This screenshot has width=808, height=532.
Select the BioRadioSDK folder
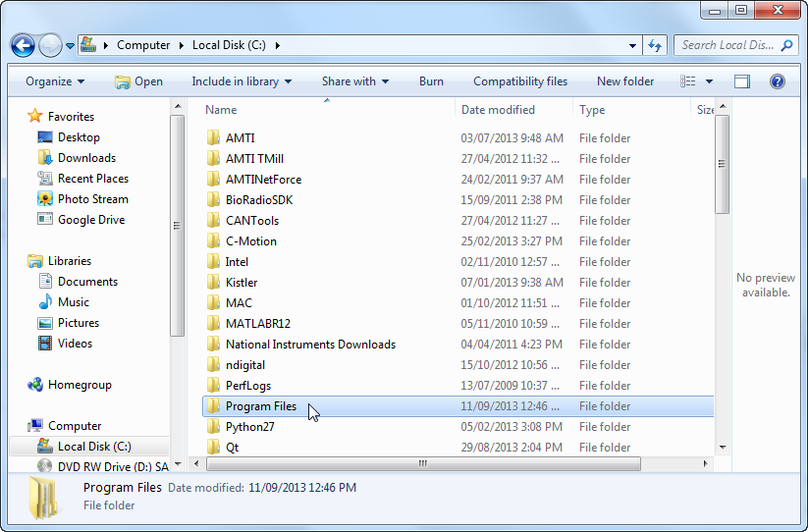pos(458,200)
